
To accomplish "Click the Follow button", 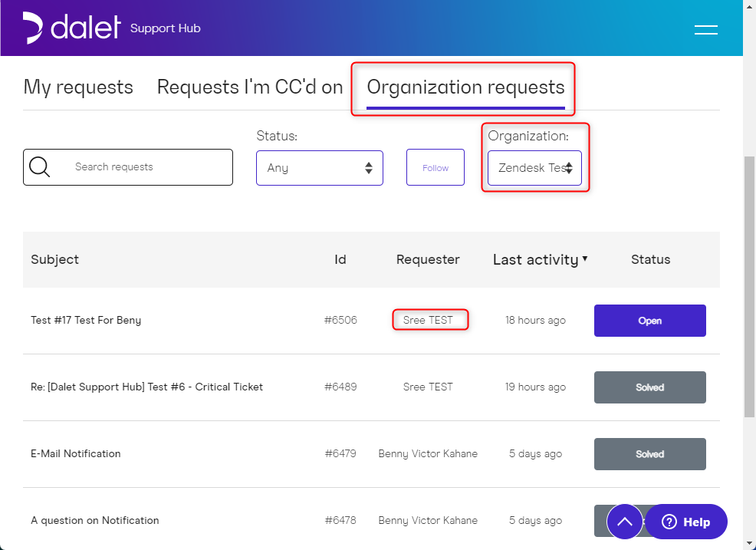I will tap(436, 167).
